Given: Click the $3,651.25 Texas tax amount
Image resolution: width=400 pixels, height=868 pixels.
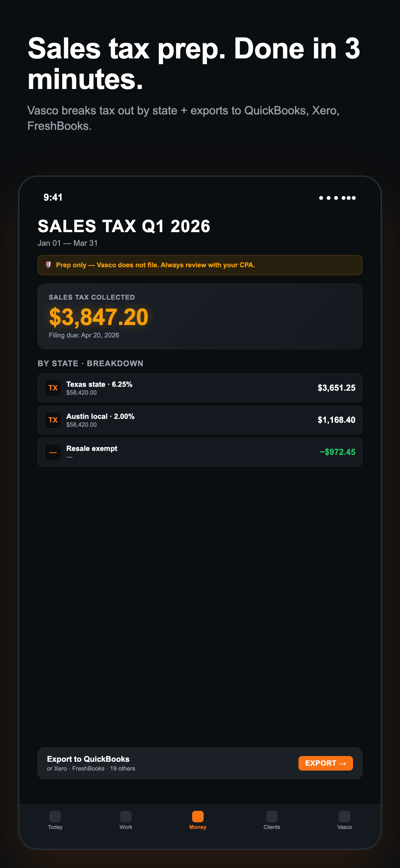Looking at the screenshot, I should coord(336,388).
